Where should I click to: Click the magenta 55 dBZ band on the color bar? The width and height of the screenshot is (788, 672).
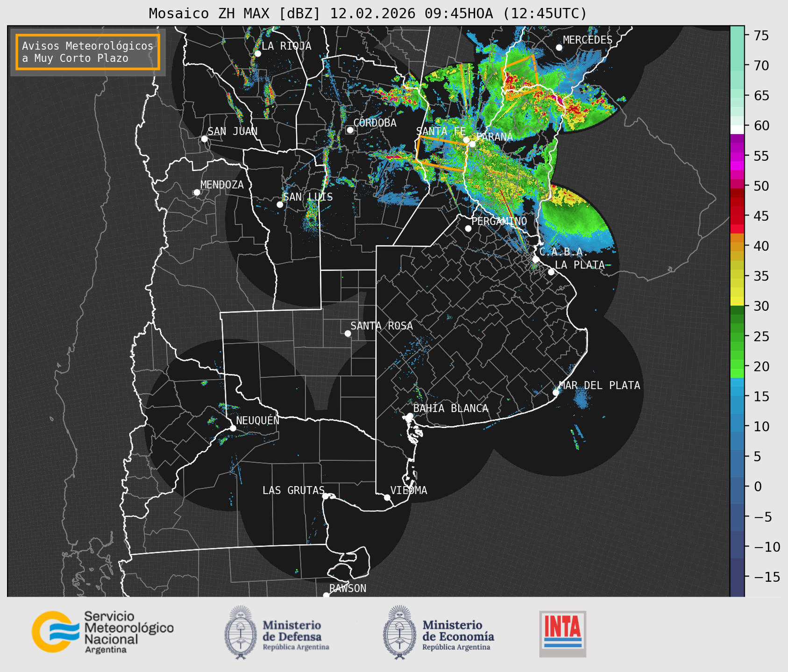click(737, 157)
